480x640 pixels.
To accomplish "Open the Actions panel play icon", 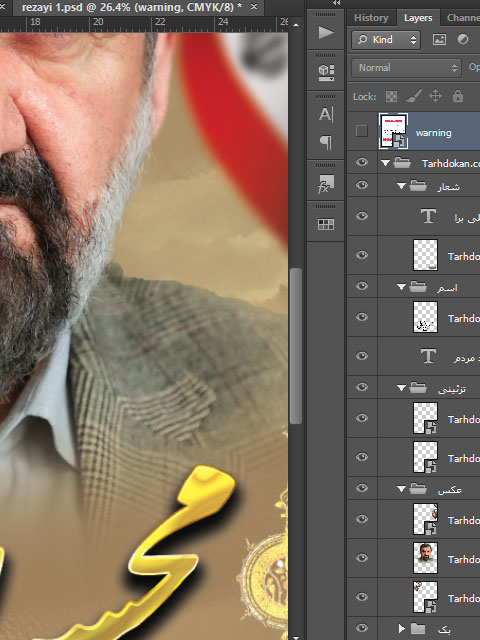I will pyautogui.click(x=326, y=32).
